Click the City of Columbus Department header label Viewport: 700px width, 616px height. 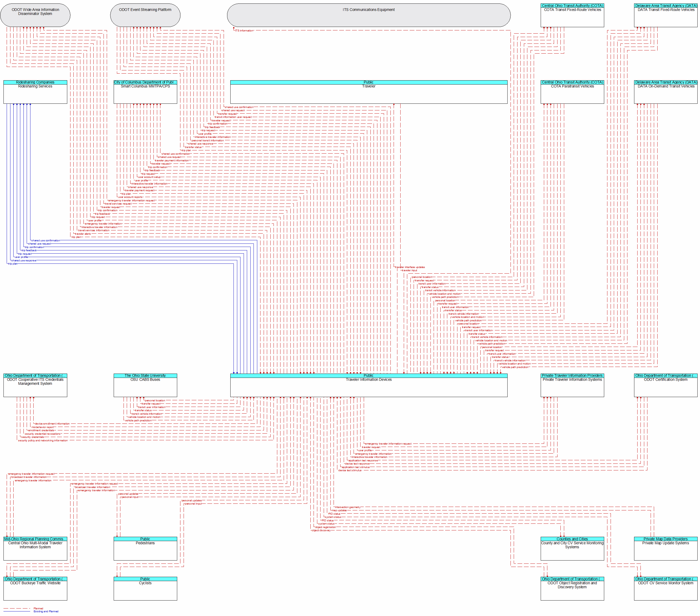click(x=145, y=82)
